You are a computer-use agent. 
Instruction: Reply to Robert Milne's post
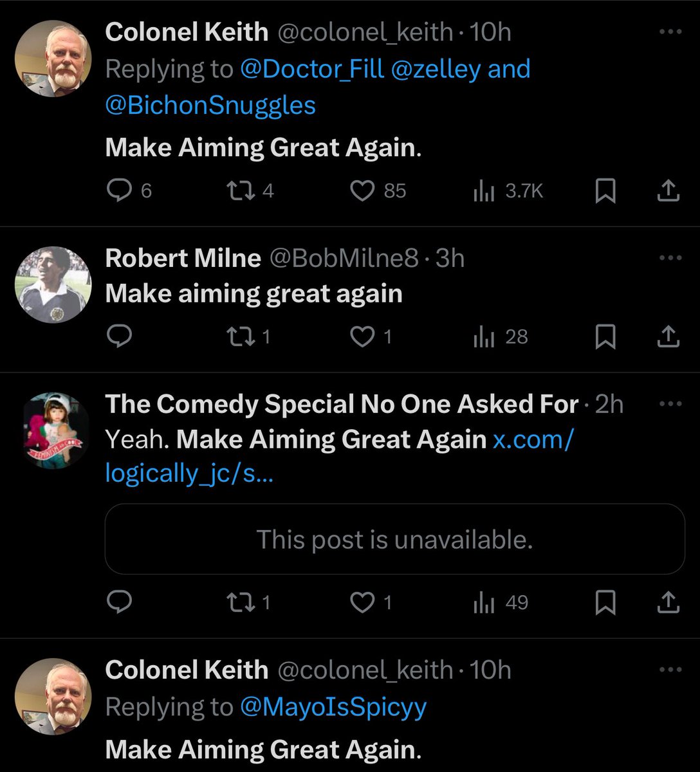pos(120,336)
